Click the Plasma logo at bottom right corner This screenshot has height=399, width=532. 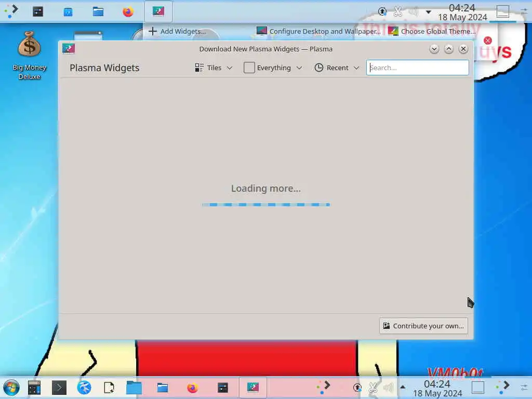point(502,388)
